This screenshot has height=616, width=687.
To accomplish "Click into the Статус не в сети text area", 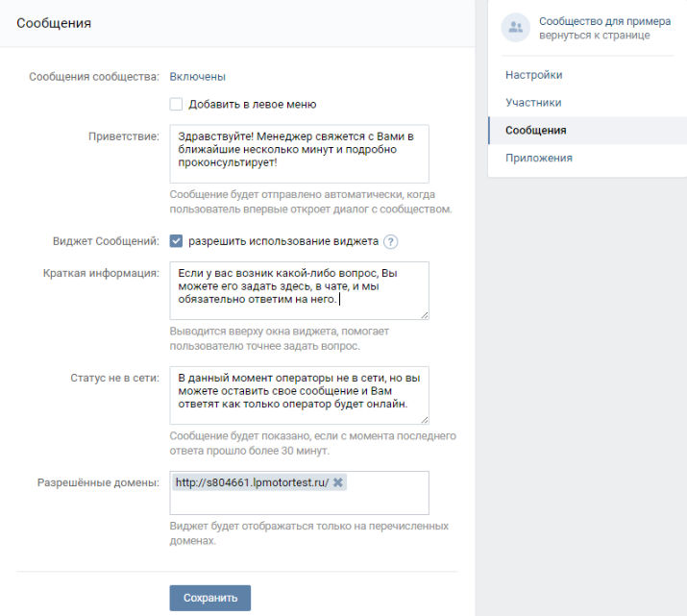I will click(x=299, y=395).
